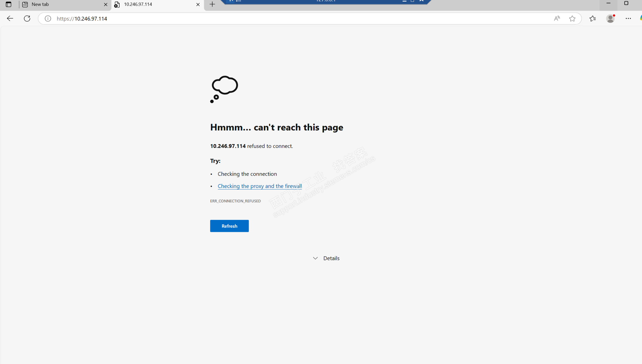Open Checking the proxy and firewall link
The width and height of the screenshot is (642, 364).
pos(259,186)
